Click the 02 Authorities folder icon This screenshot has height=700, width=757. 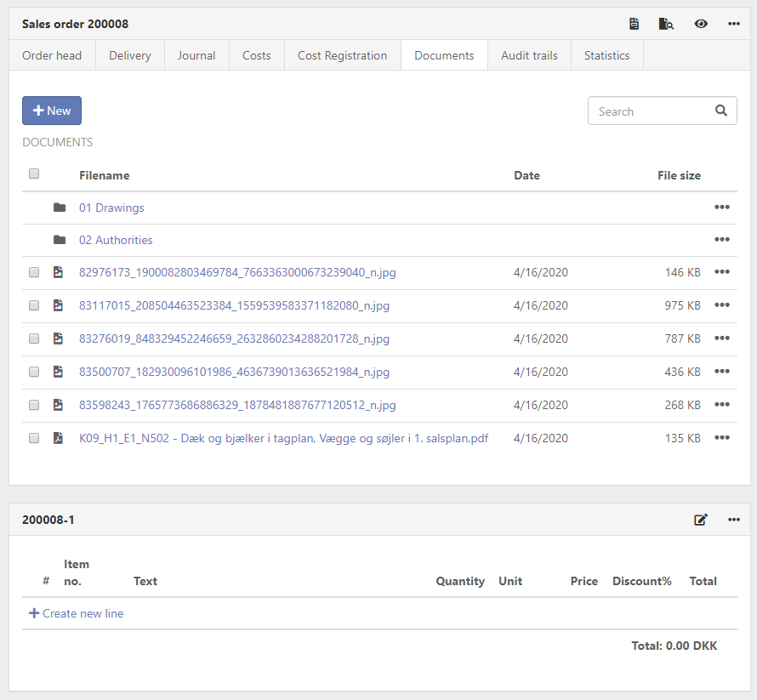60,240
